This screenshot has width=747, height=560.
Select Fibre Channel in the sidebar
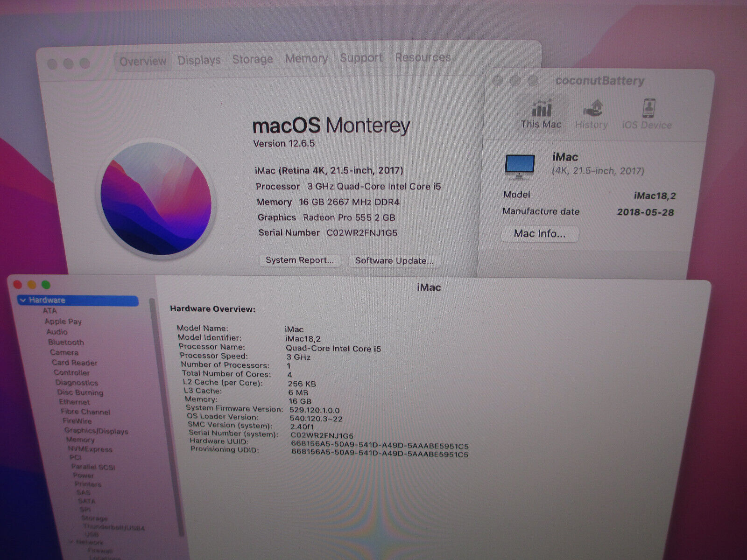(x=86, y=412)
